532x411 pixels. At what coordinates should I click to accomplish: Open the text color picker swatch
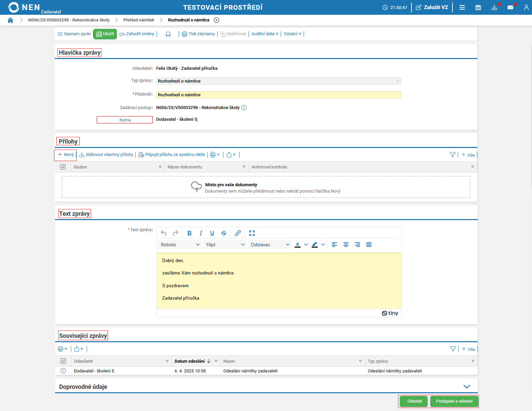pyautogui.click(x=298, y=245)
